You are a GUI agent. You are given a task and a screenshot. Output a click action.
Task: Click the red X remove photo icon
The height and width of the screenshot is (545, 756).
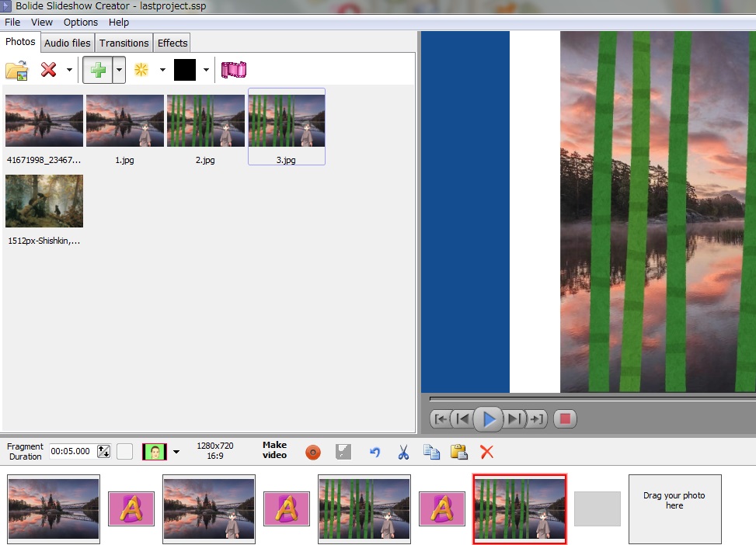[48, 70]
